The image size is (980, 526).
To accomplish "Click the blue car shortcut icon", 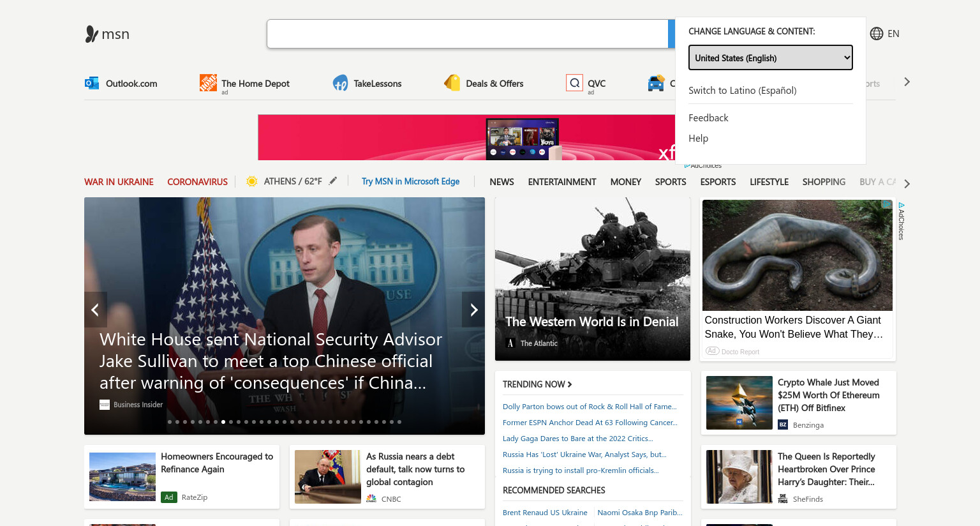I will (x=656, y=83).
